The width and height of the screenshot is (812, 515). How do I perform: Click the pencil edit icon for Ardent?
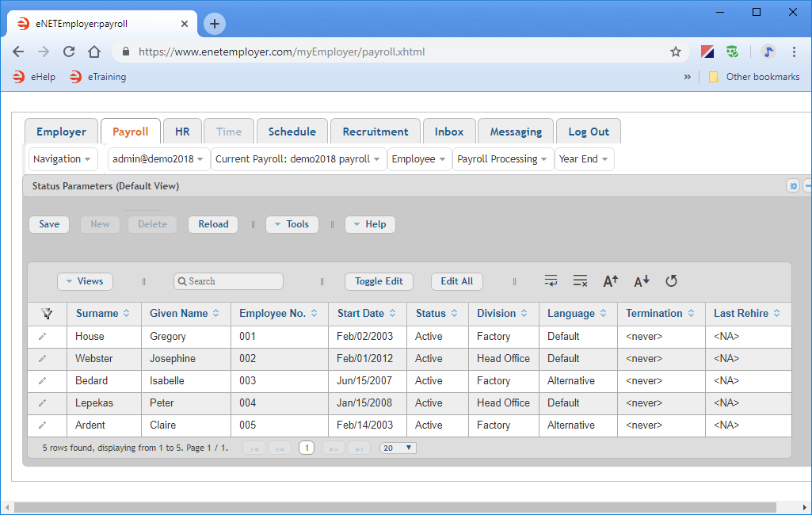pos(43,425)
